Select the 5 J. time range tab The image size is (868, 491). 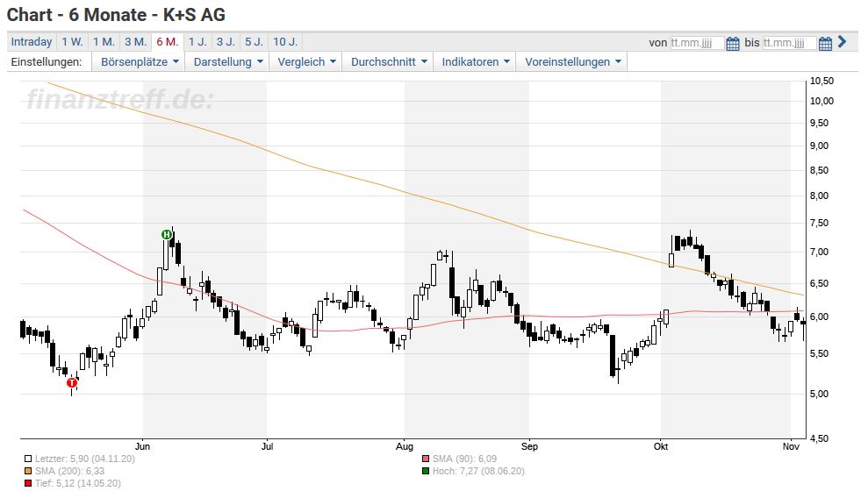coord(255,42)
